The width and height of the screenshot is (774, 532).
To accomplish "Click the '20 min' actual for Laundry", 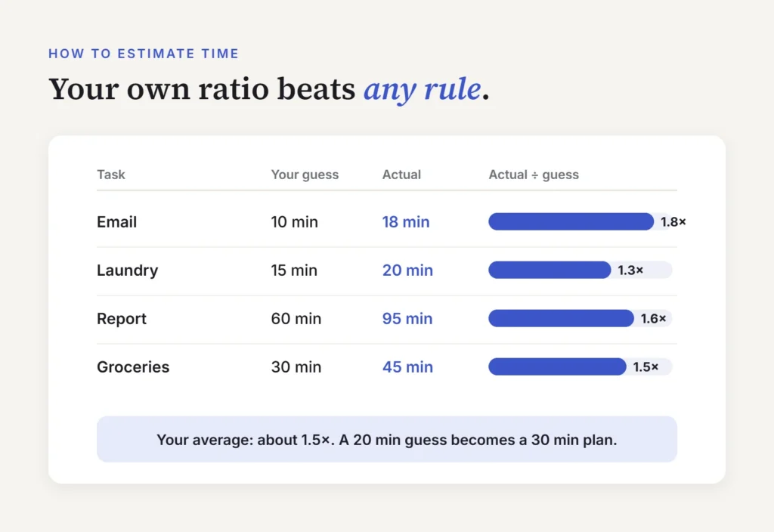I will 407,271.
